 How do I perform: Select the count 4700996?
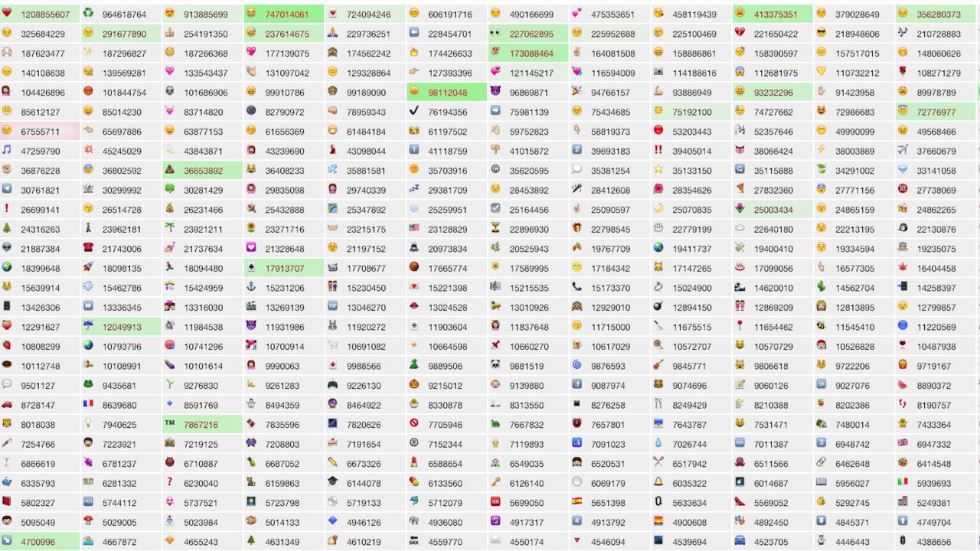[x=38, y=543]
